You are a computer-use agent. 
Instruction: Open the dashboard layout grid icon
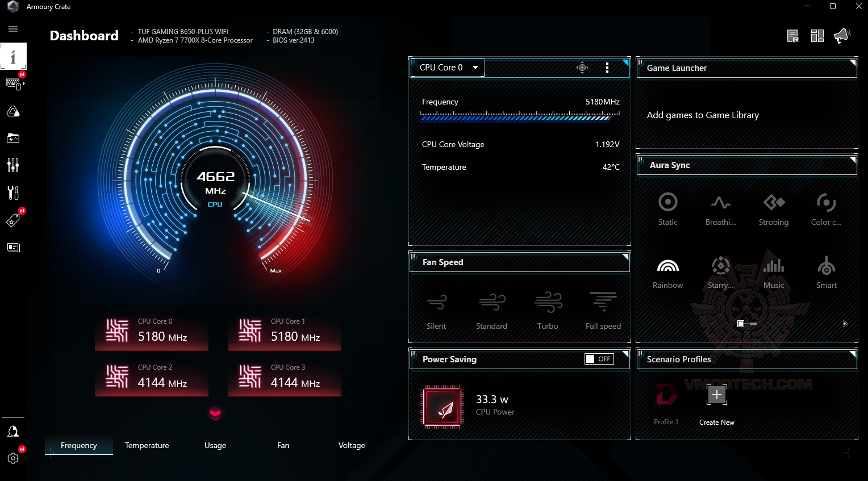817,36
